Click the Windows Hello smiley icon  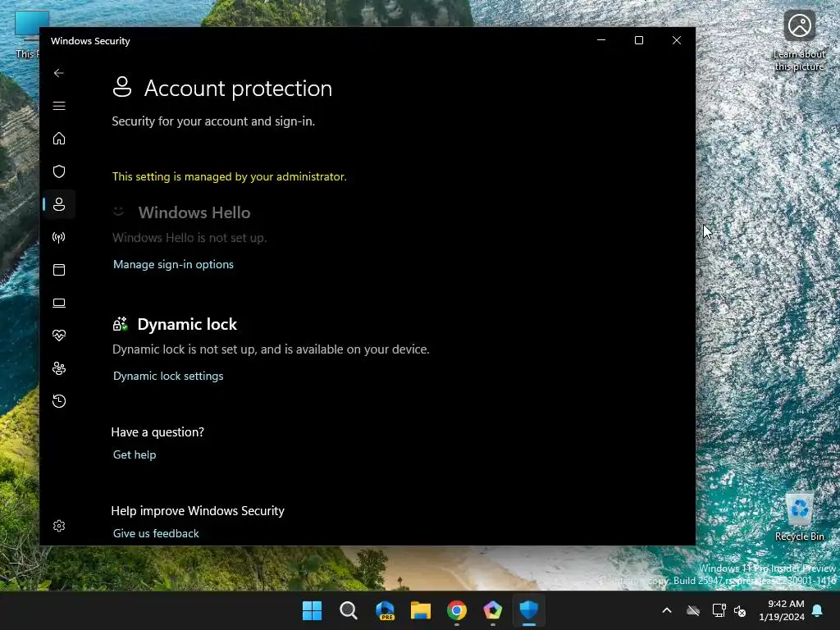click(x=118, y=212)
